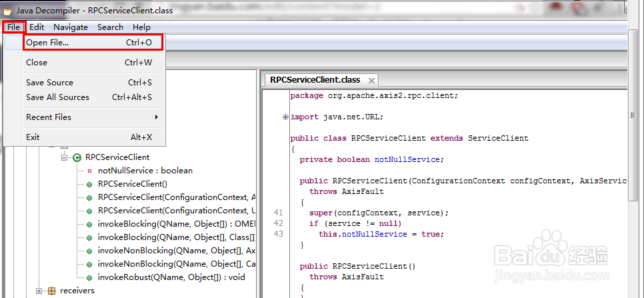The width and height of the screenshot is (644, 298).
Task: Click the green class icon beside RPCServiceClient
Action: pos(77,157)
